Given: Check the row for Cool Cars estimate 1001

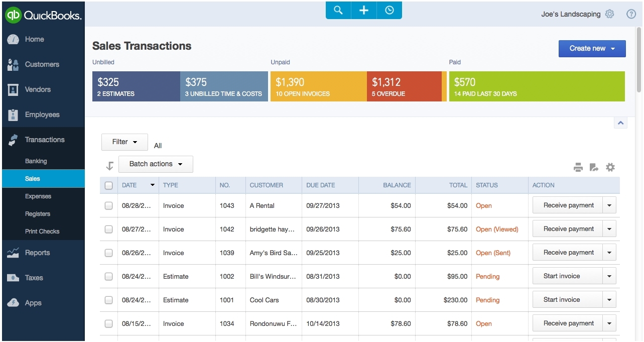Looking at the screenshot, I should click(x=108, y=300).
